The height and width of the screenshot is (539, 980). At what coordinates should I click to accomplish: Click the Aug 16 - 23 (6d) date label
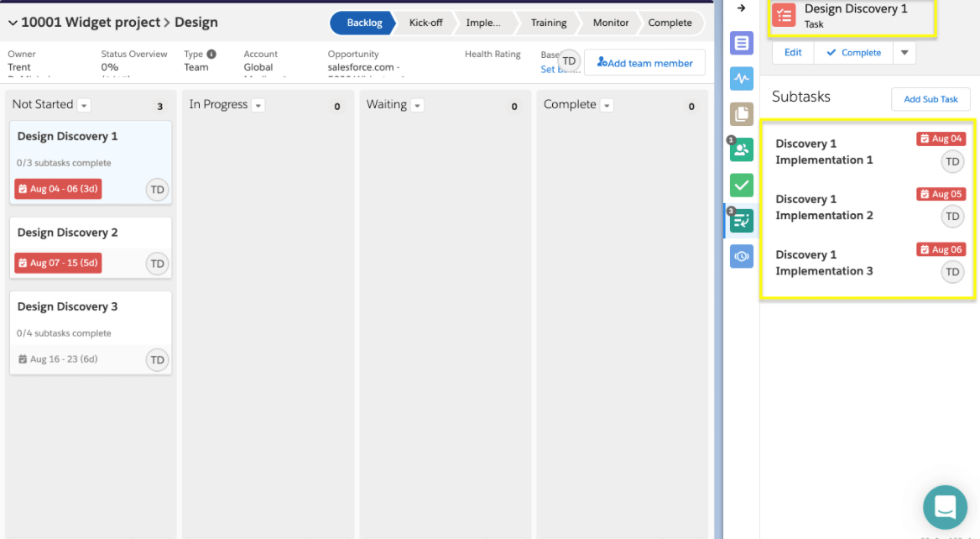click(58, 359)
